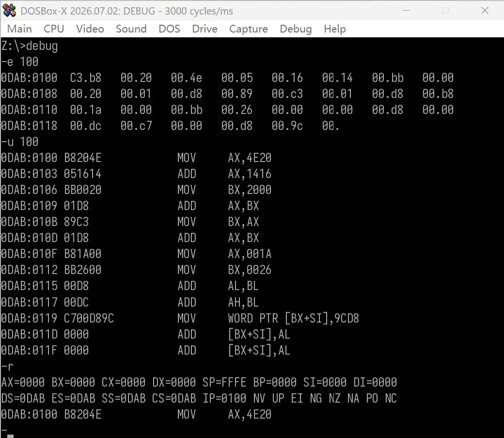
Task: Click the '00.dc' memory entry value
Action: pyautogui.click(x=86, y=126)
